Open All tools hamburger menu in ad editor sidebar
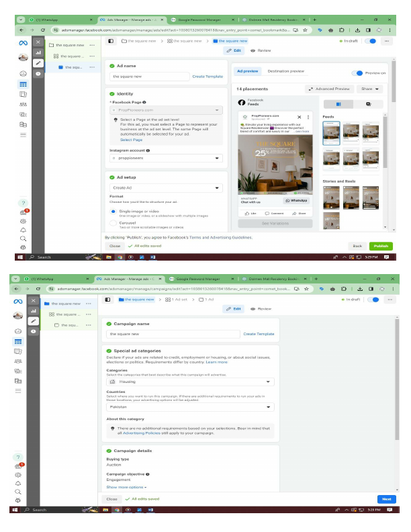 (x=23, y=135)
